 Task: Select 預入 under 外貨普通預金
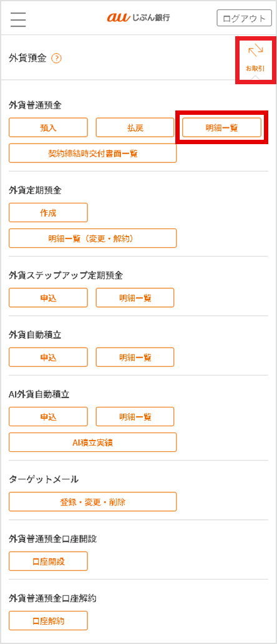coord(49,127)
